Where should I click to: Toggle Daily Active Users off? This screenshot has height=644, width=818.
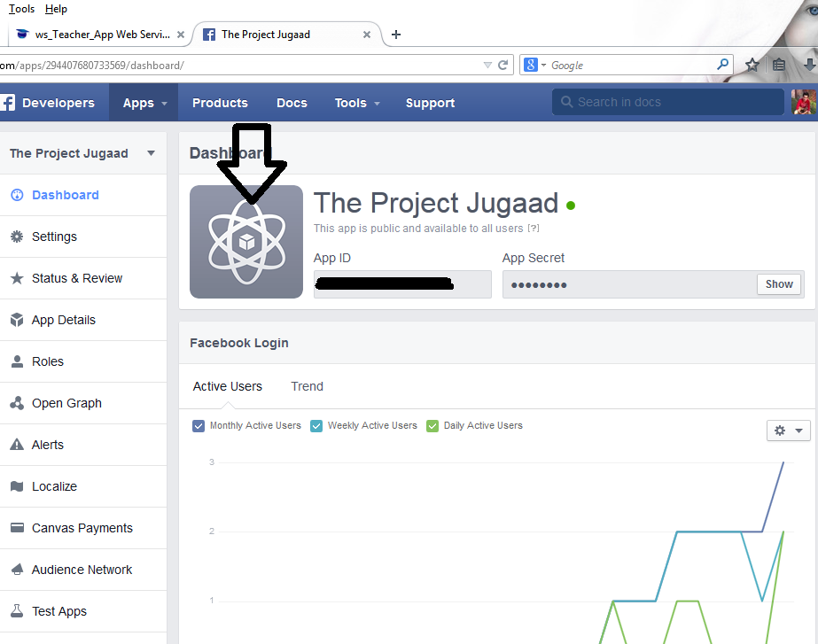click(x=432, y=426)
